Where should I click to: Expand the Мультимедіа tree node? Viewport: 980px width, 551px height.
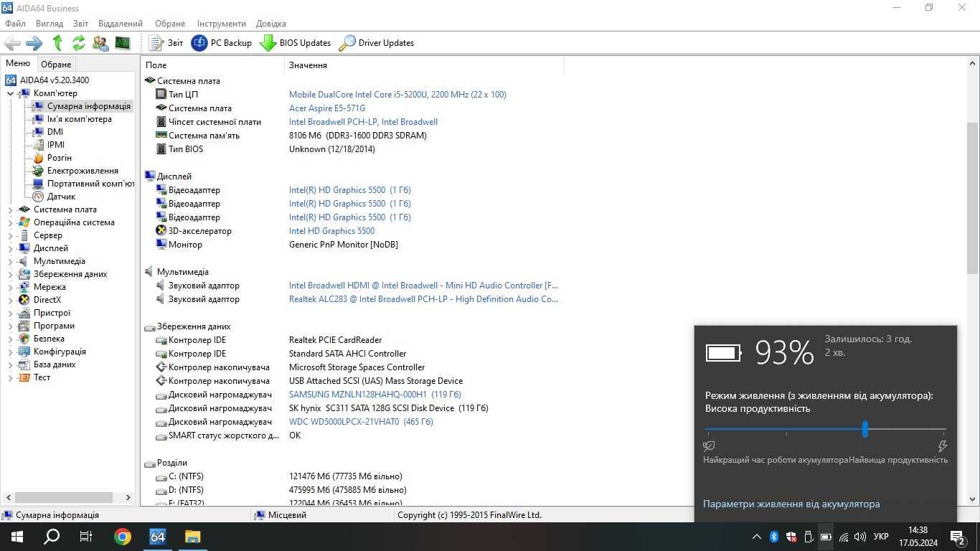10,261
